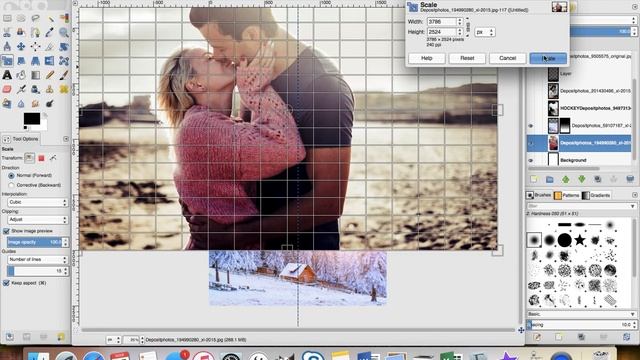The height and width of the screenshot is (360, 640).
Task: Select the Paintbrush tool
Action: click(x=64, y=75)
